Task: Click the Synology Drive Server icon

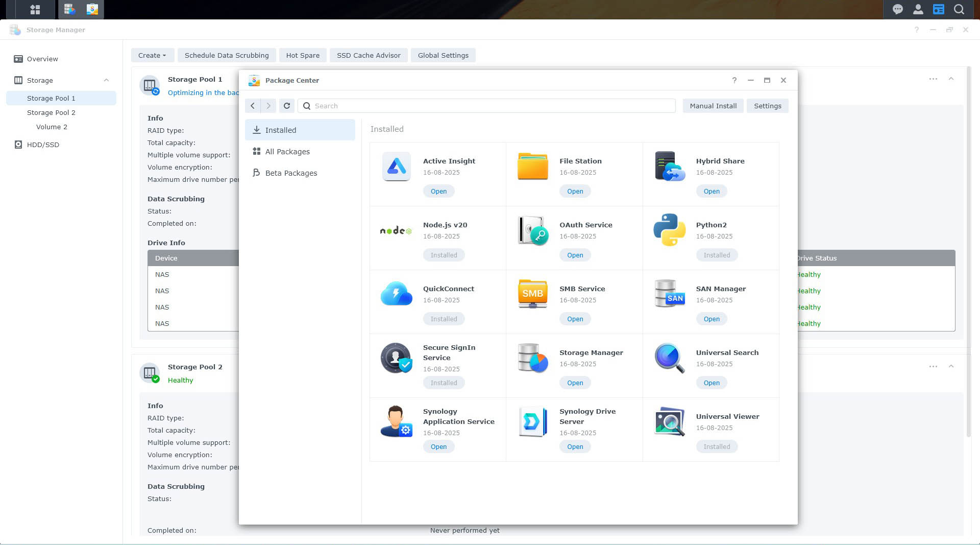Action: (533, 422)
